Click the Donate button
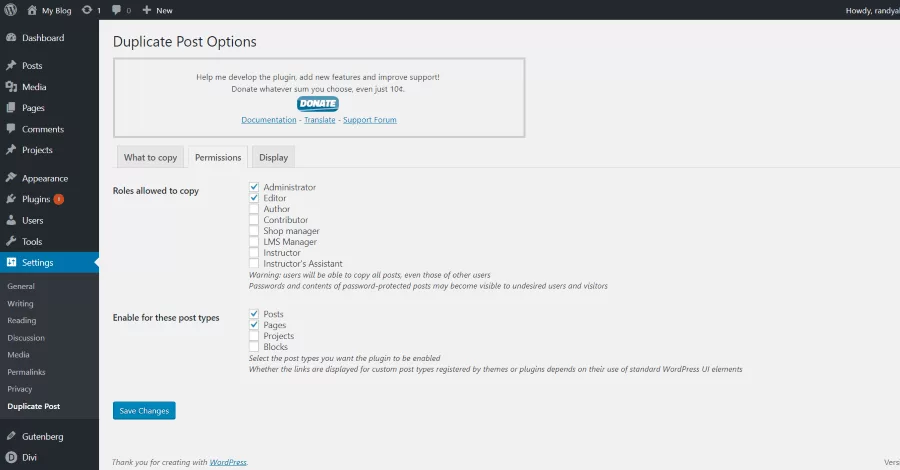Image resolution: width=900 pixels, height=470 pixels. (318, 103)
